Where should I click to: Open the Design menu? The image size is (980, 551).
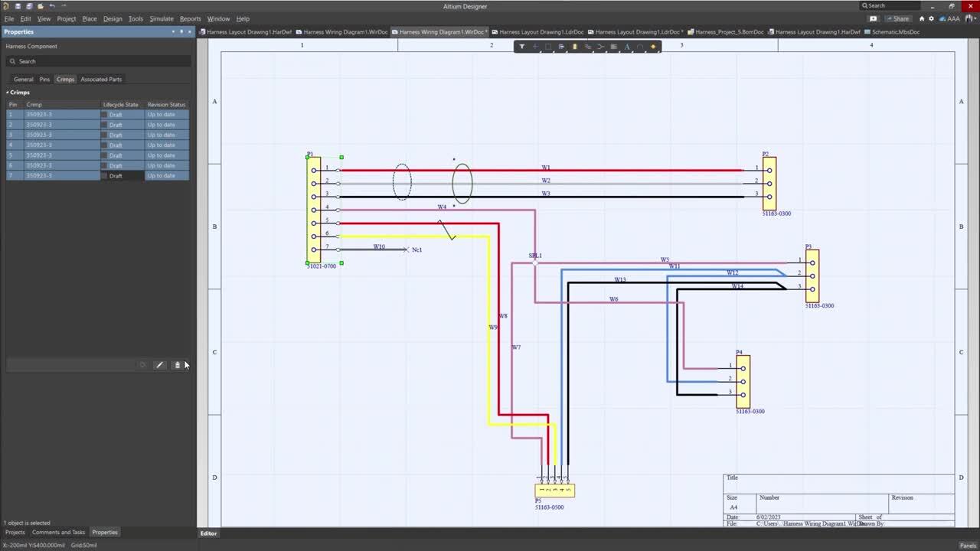point(113,18)
